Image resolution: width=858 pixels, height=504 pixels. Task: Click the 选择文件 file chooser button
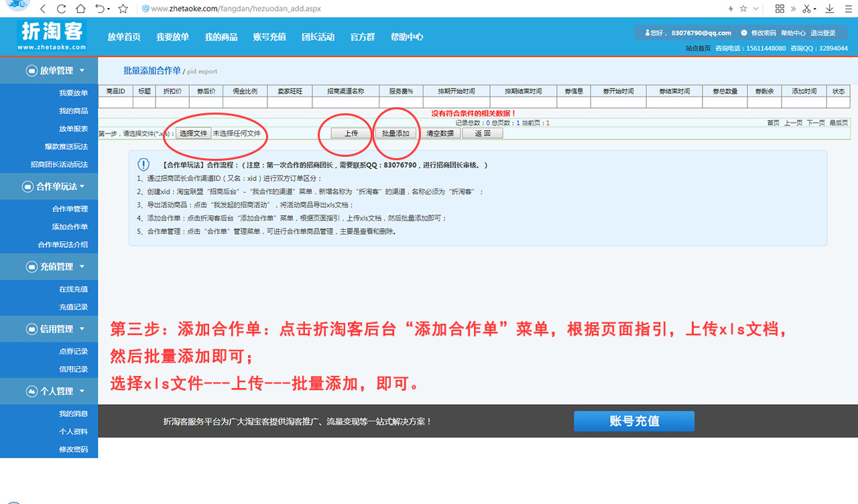194,133
